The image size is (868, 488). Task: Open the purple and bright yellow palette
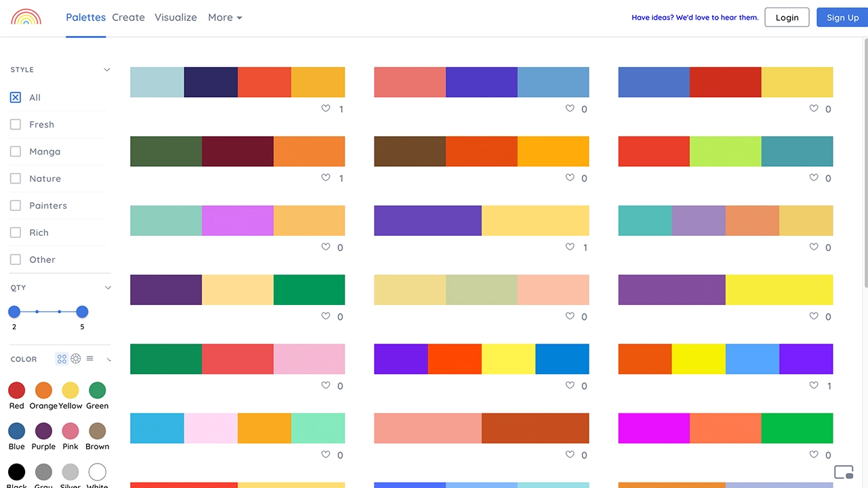pyautogui.click(x=725, y=290)
